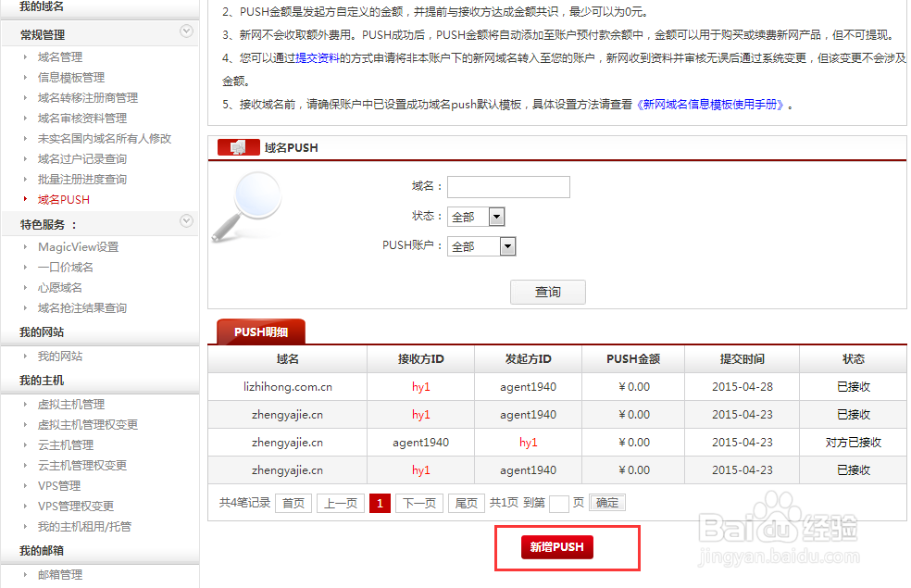Click the 新增PUSH button

pyautogui.click(x=557, y=547)
